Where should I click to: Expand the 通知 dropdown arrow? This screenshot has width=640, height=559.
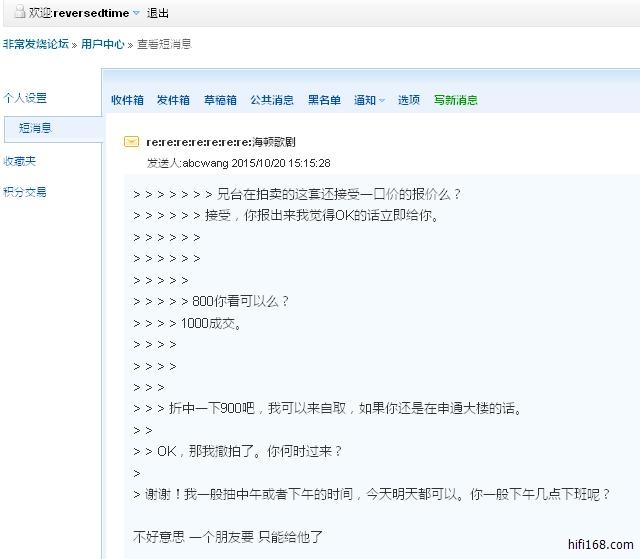point(381,101)
